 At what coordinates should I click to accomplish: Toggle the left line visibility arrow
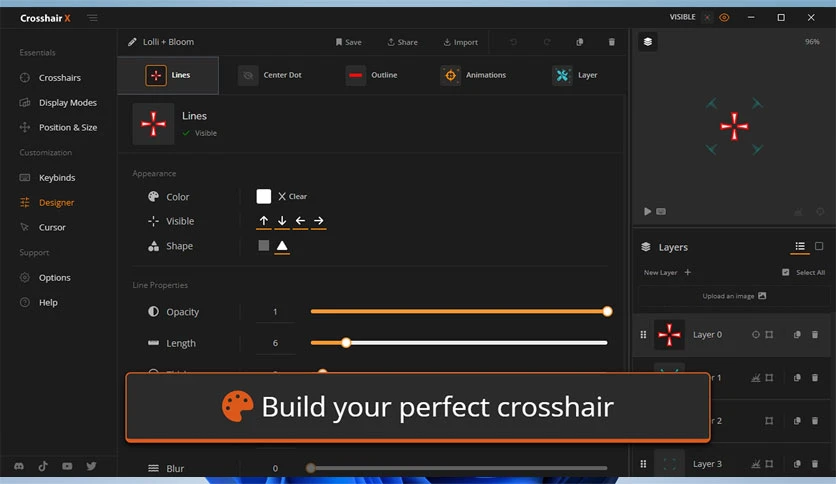tap(300, 221)
